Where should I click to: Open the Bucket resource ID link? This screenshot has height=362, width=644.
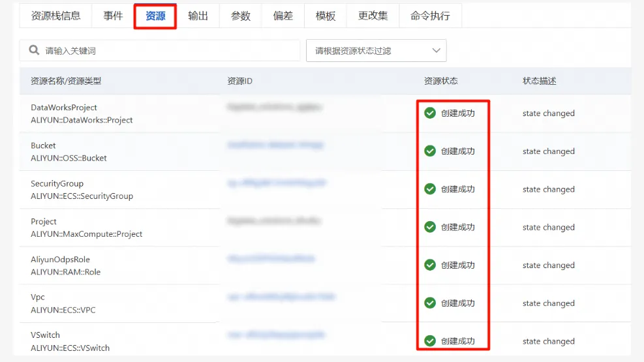(275, 144)
